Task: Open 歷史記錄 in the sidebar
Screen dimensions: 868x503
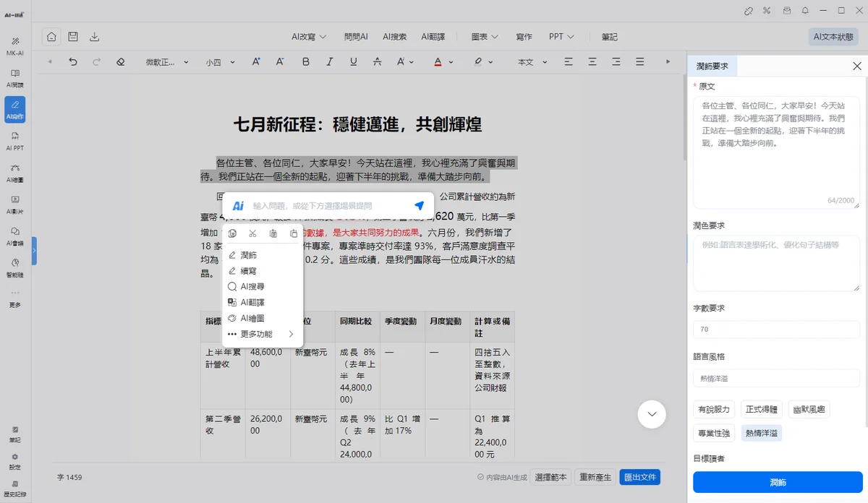Action: 14,489
